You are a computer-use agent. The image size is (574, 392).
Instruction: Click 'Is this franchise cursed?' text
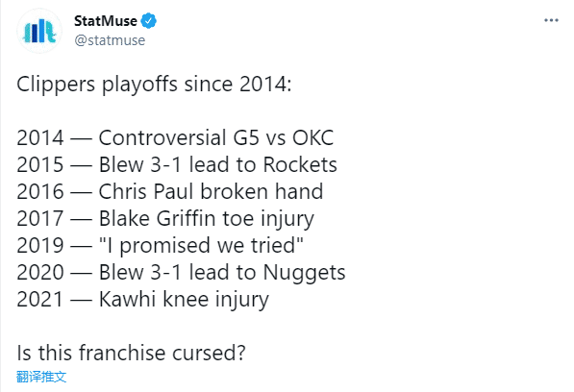pos(131,353)
